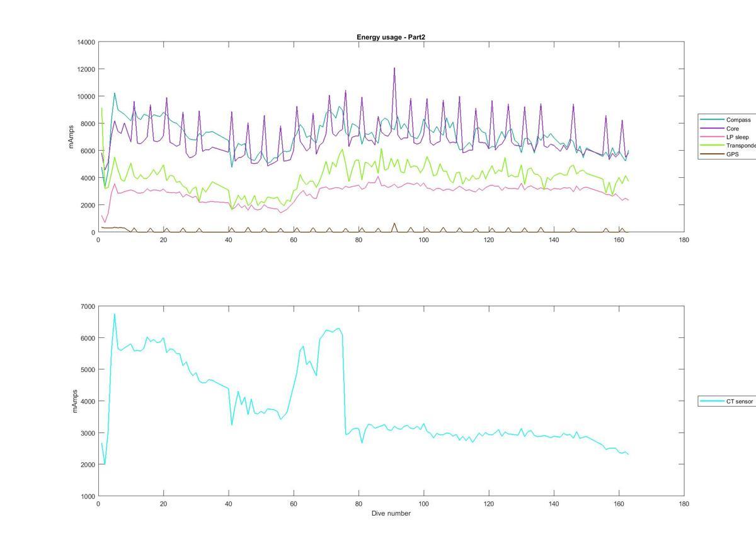Click the brown GPS line sample in legend

click(x=712, y=154)
